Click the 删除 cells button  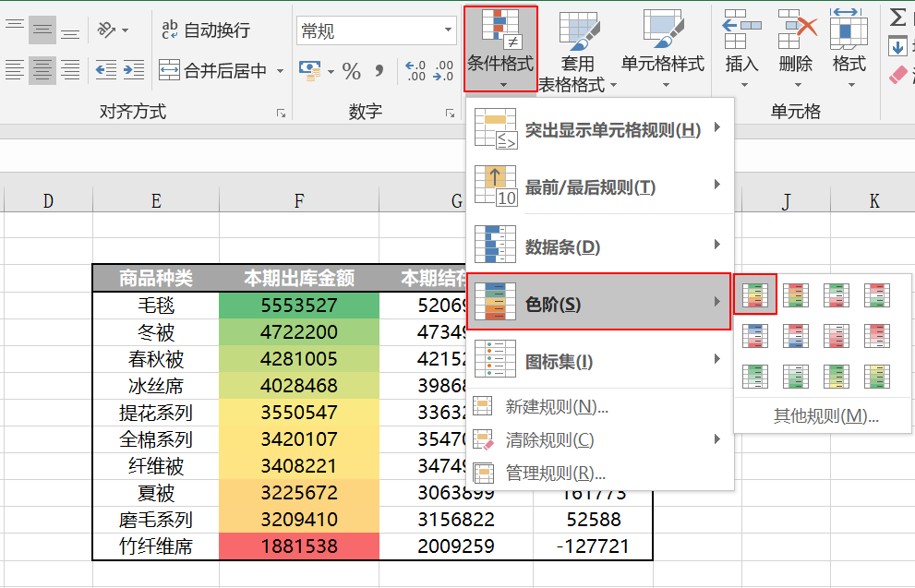click(x=796, y=49)
